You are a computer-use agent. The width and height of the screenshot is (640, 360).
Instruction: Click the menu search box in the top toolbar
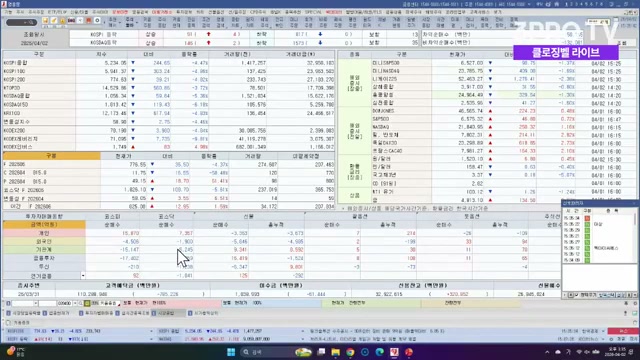pos(22,22)
